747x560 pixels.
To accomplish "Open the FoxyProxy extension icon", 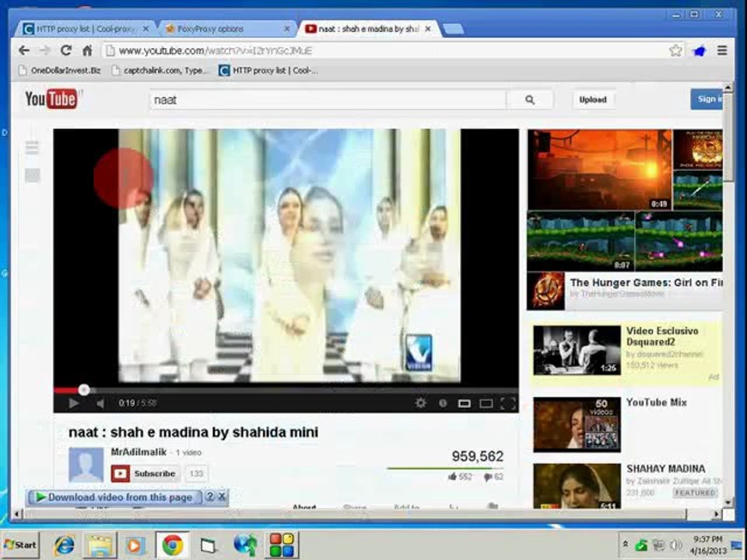I will [699, 51].
